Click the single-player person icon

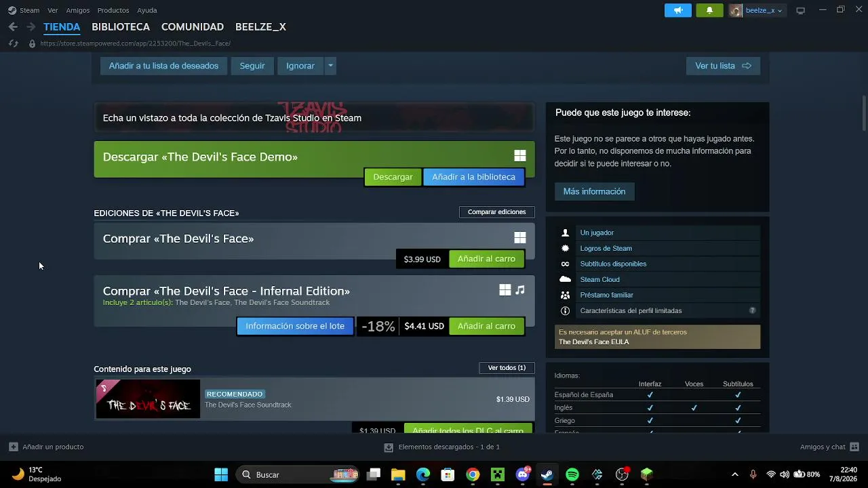pyautogui.click(x=565, y=232)
